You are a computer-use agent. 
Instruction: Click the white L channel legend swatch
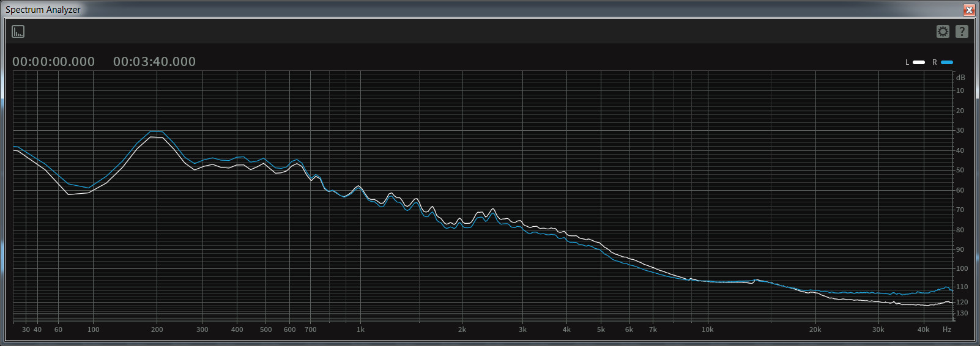point(919,62)
